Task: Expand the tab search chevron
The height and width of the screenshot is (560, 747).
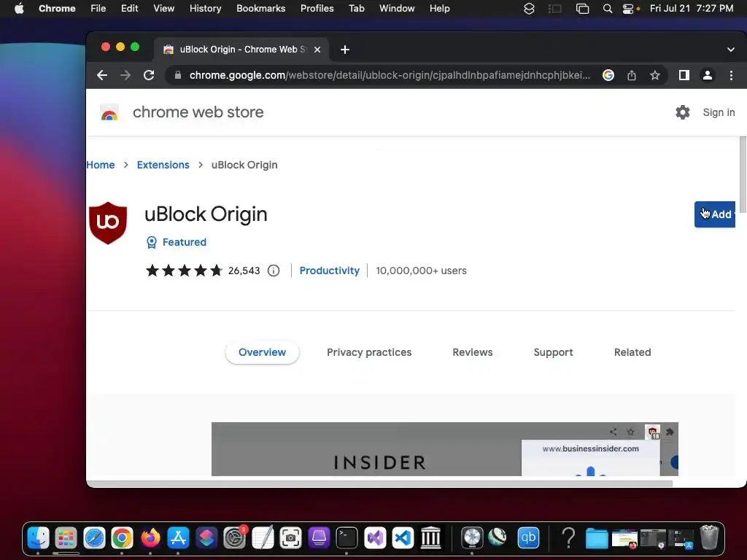Action: [x=731, y=50]
